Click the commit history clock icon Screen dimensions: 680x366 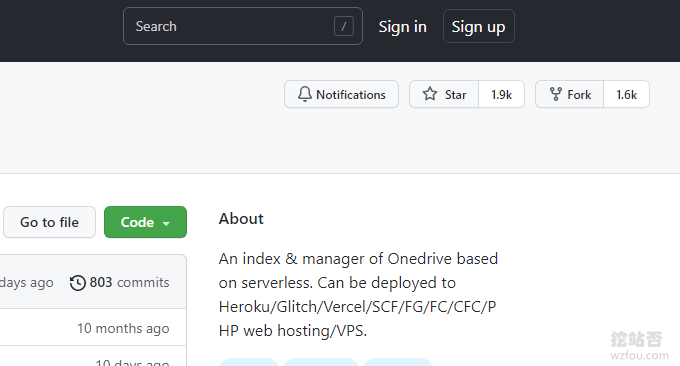coord(78,283)
